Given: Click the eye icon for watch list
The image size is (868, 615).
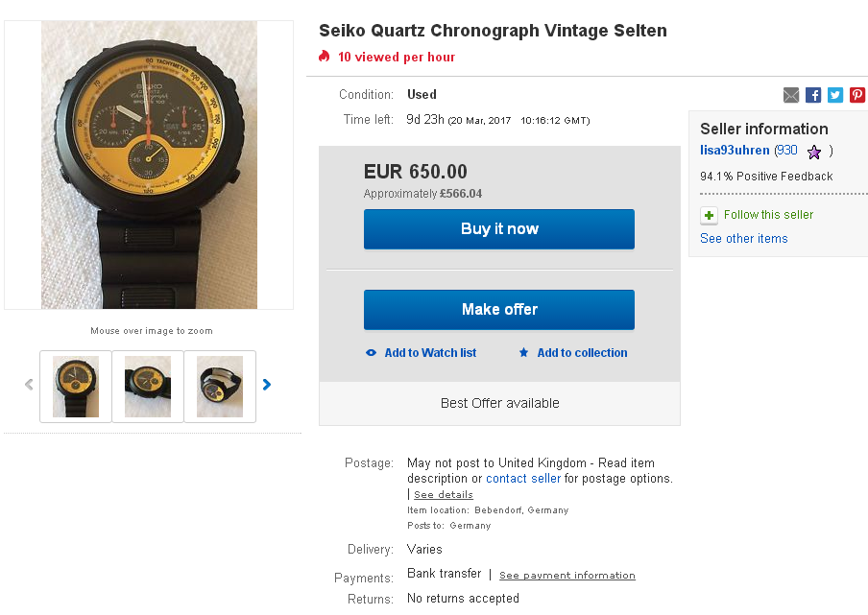Looking at the screenshot, I should click(x=372, y=353).
